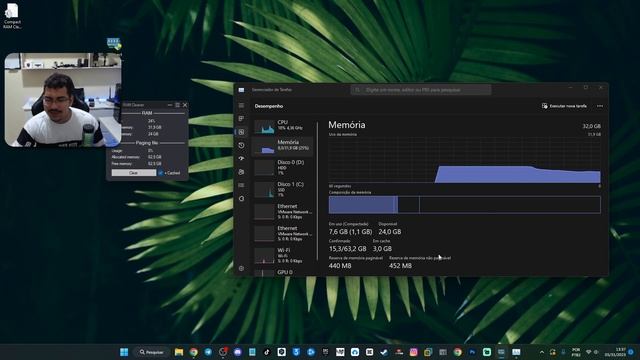Open File Explorer from the taskbar
The image size is (640, 360).
tap(179, 352)
